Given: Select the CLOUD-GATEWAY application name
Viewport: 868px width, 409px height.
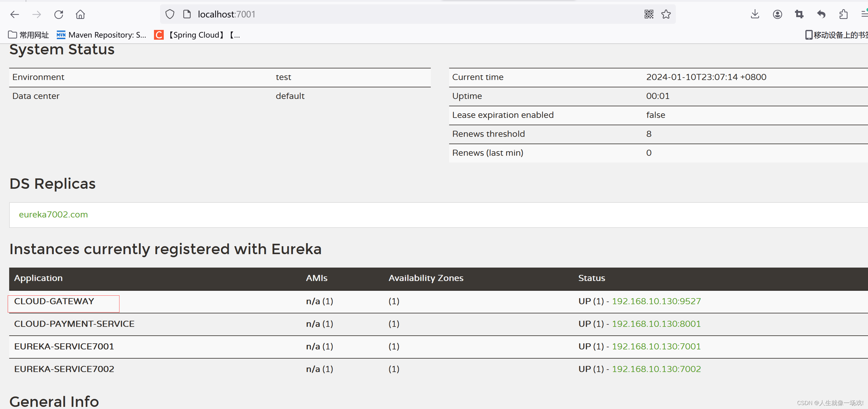Looking at the screenshot, I should (54, 301).
